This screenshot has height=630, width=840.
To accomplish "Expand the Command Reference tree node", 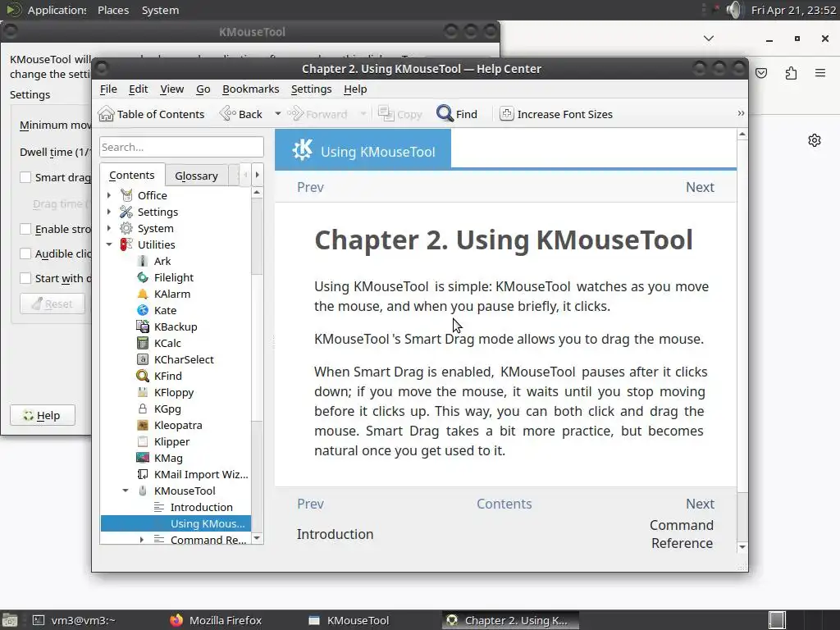I will [x=141, y=540].
